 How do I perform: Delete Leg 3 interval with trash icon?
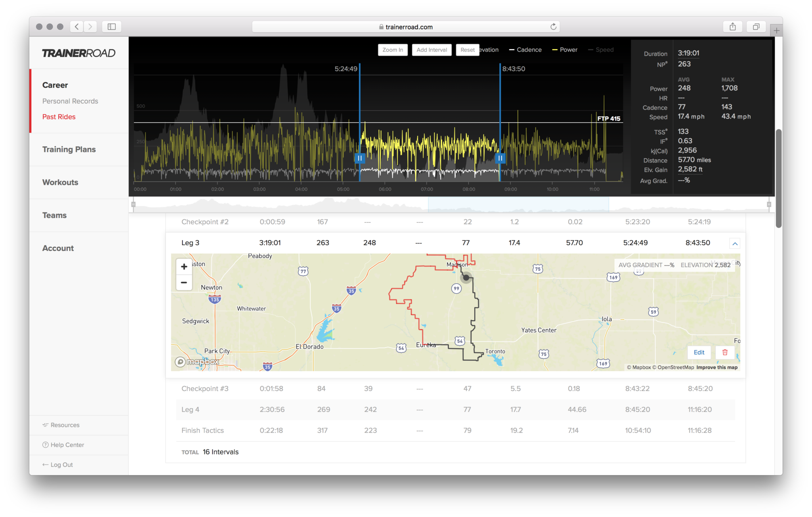[x=725, y=352]
